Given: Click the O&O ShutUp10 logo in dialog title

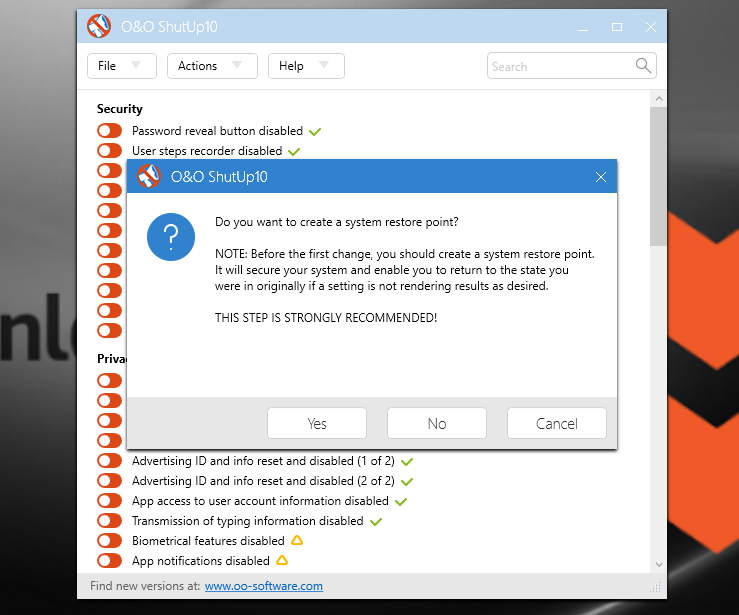Looking at the screenshot, I should tap(148, 176).
